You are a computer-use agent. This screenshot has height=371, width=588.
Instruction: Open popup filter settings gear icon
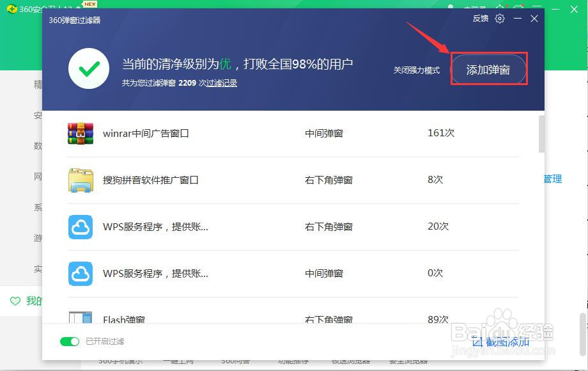[x=500, y=19]
